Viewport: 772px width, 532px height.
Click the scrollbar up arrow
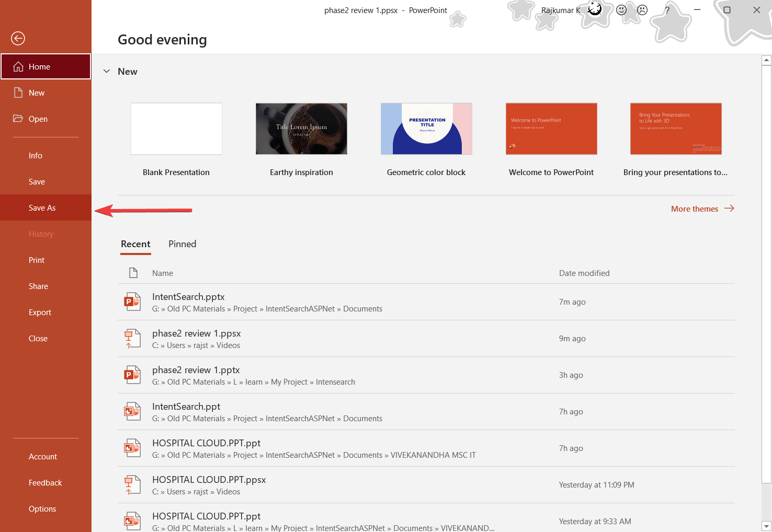pos(766,60)
